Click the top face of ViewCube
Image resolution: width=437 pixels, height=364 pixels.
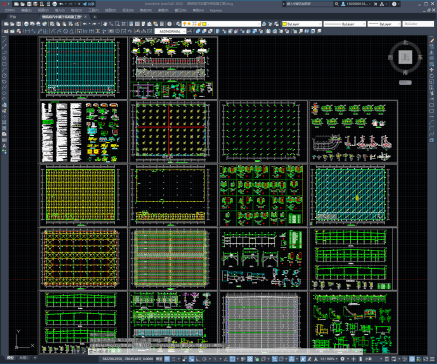[x=405, y=57]
